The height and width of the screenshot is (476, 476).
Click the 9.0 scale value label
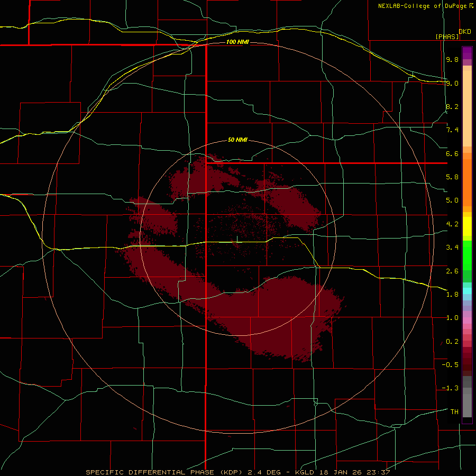point(452,83)
